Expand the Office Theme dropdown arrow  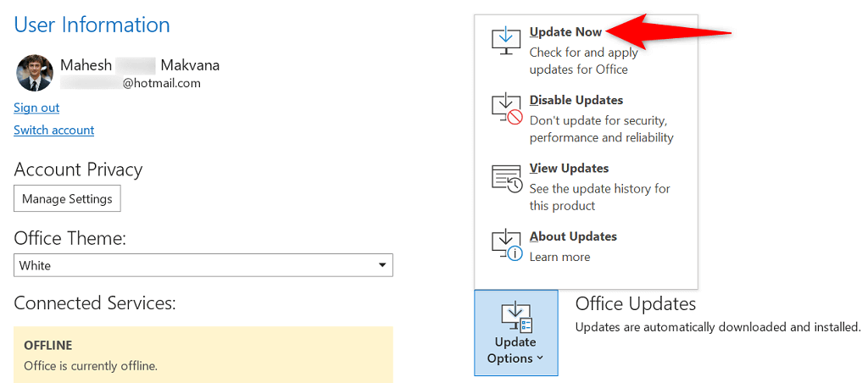382,266
